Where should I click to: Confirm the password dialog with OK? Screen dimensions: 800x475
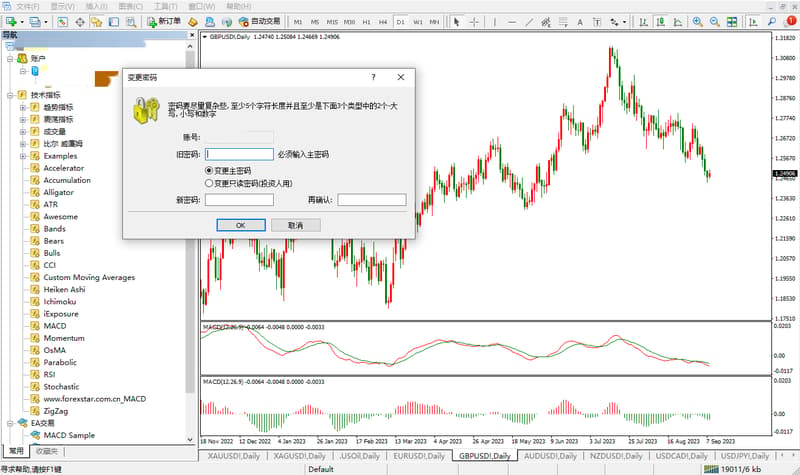241,225
